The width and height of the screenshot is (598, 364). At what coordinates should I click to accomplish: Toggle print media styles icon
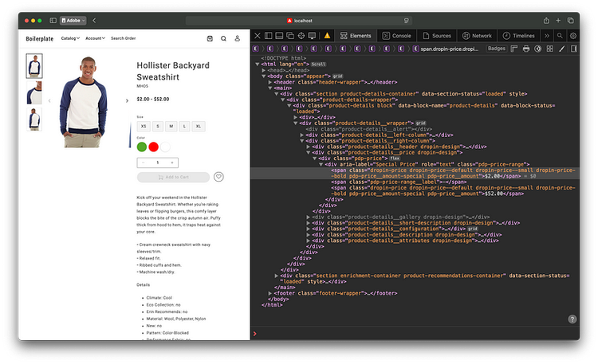(526, 49)
